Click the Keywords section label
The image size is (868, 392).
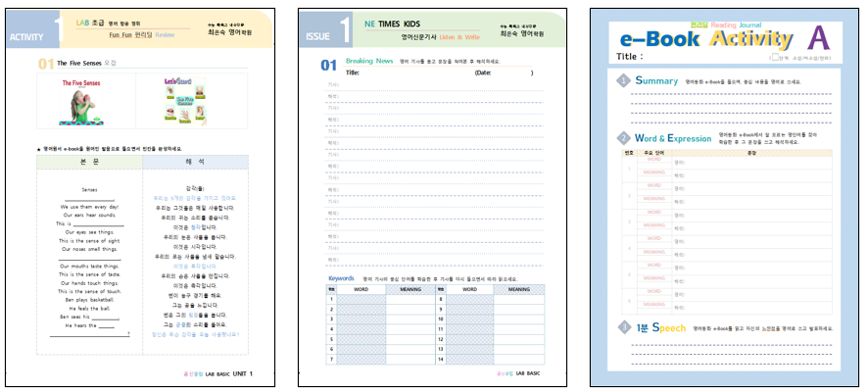click(342, 278)
